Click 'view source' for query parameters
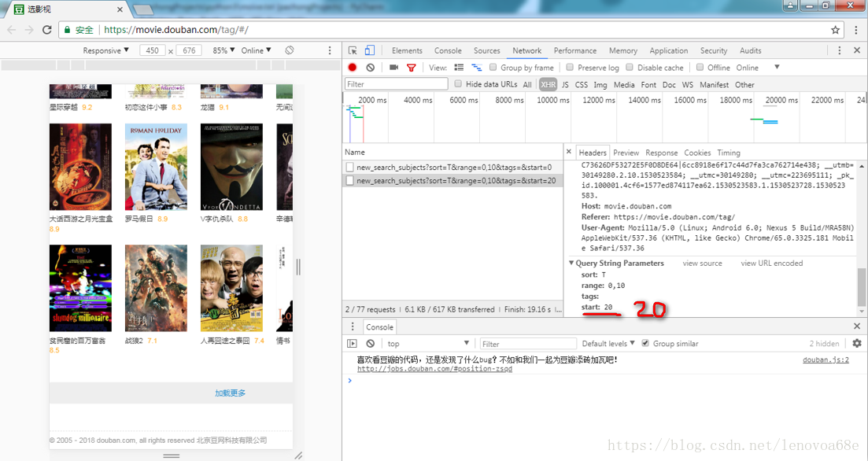 [702, 264]
